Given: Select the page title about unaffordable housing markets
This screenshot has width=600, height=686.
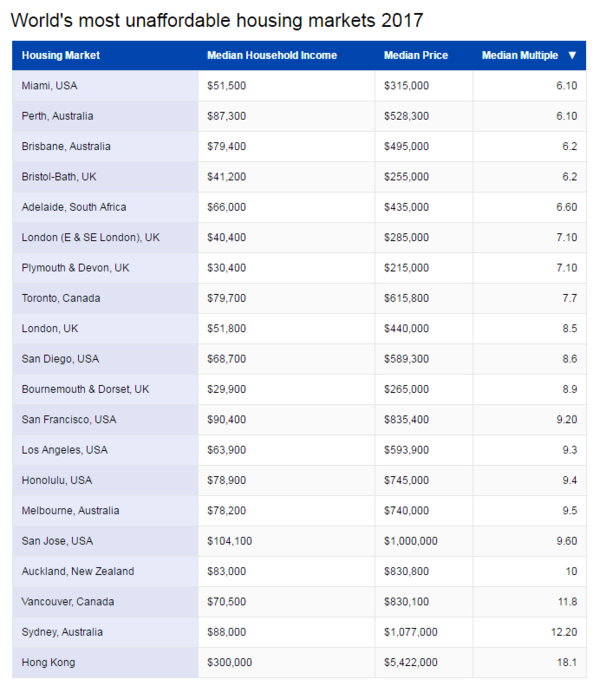Looking at the screenshot, I should [x=217, y=20].
